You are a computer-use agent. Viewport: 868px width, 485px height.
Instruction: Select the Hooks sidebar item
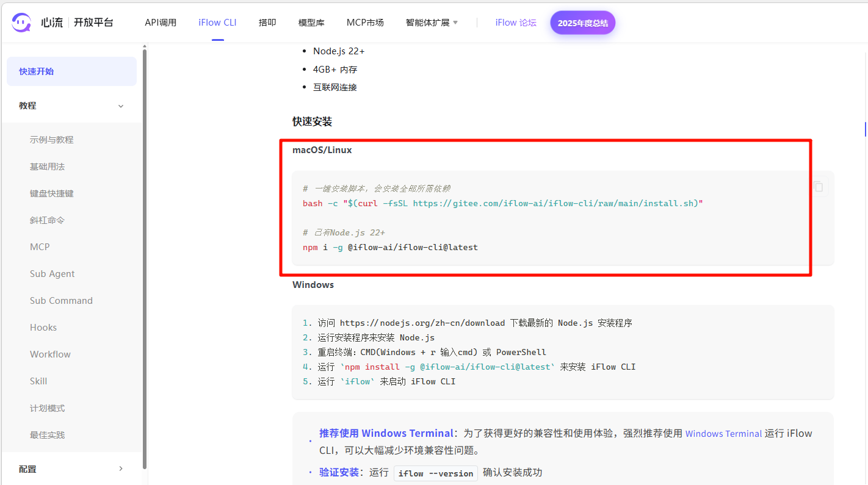(43, 328)
